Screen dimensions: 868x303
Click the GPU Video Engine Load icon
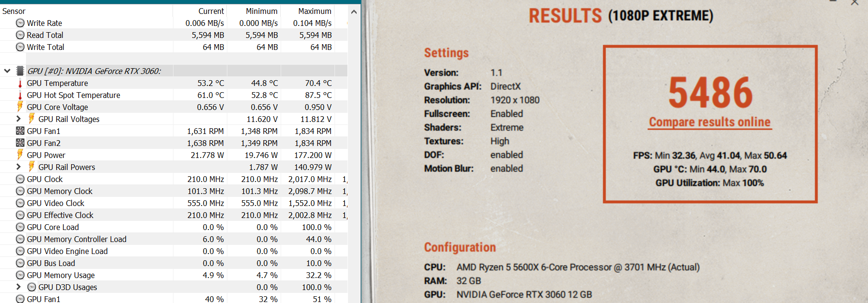coord(20,251)
